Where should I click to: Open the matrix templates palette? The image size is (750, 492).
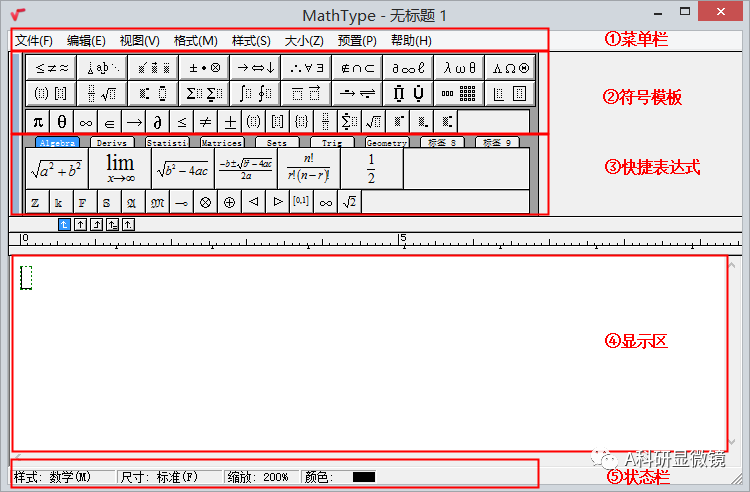(x=459, y=94)
